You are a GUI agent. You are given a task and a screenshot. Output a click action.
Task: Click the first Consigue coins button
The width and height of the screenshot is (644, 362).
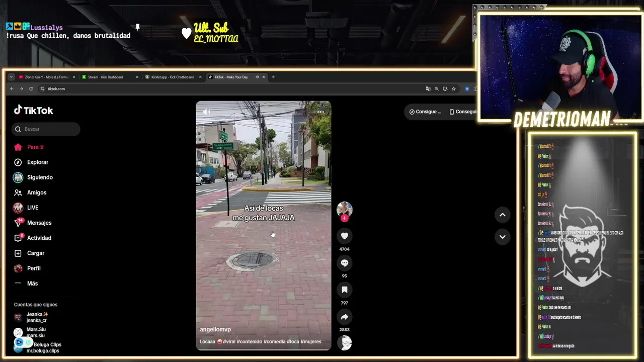click(425, 112)
